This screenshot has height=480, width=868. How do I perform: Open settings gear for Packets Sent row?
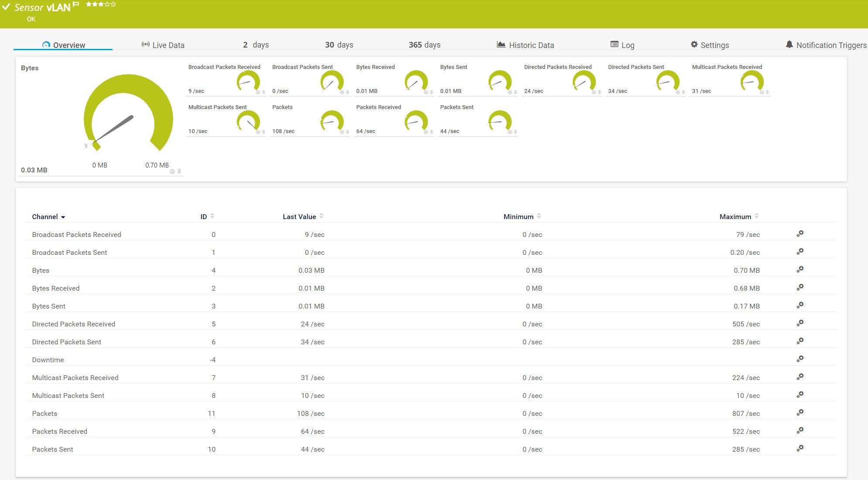[800, 449]
